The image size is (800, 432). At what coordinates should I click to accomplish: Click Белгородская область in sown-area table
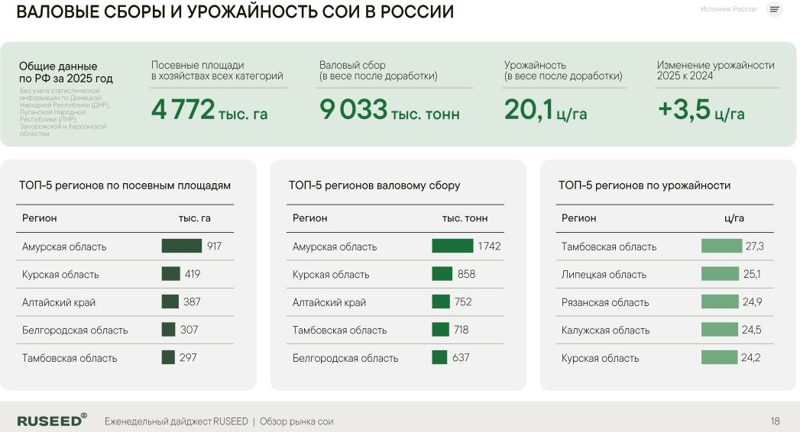tap(75, 331)
